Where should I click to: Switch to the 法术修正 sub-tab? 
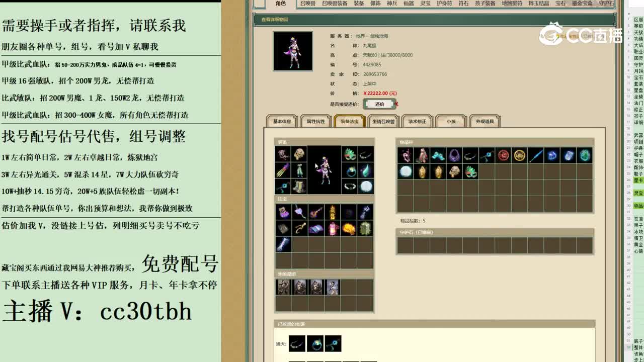click(x=417, y=121)
